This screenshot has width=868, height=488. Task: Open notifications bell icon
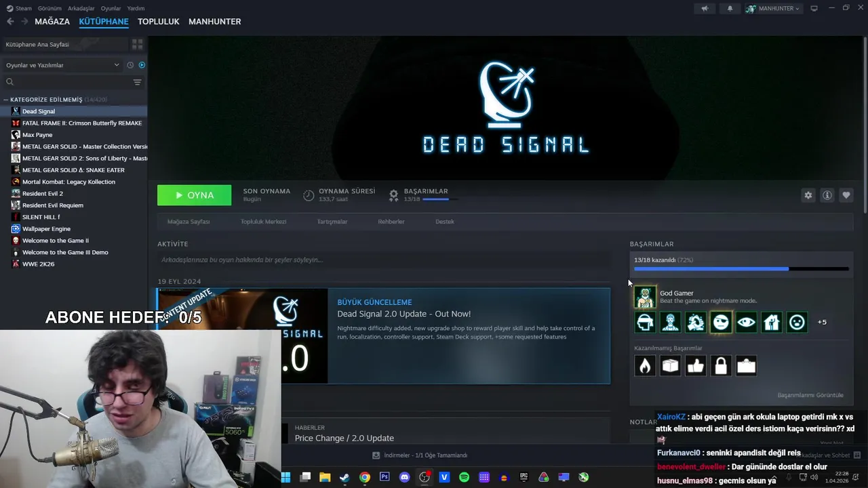(x=730, y=8)
